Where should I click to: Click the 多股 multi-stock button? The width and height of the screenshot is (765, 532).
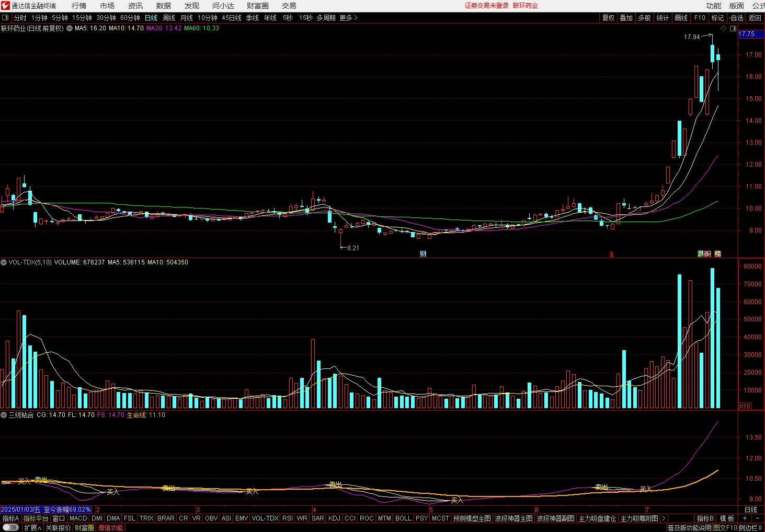tap(644, 18)
